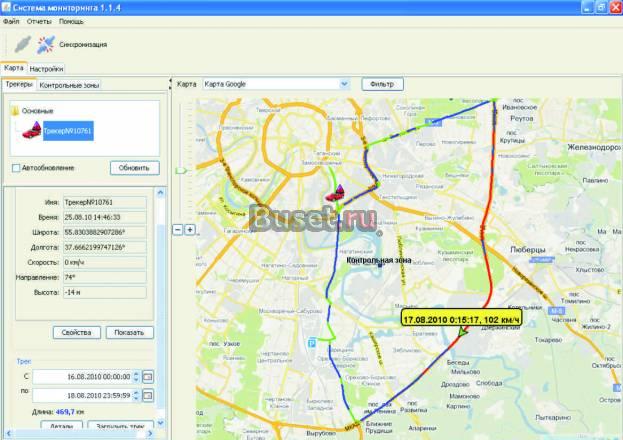The width and height of the screenshot is (623, 440).
Task: Click the Люберцы label on map
Action: [528, 250]
